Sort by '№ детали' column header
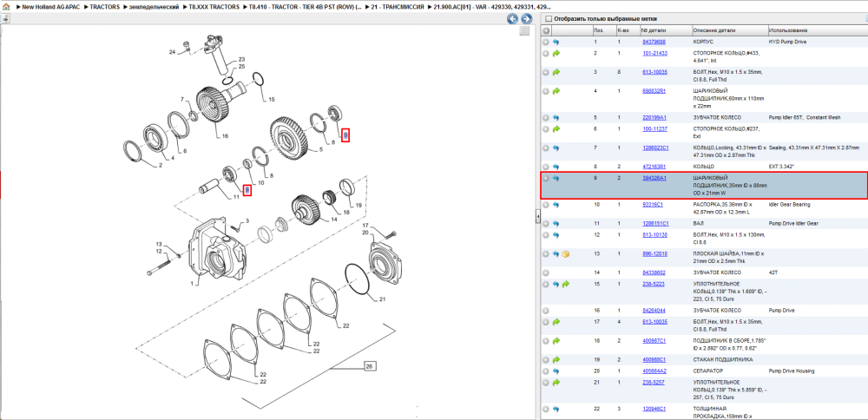This screenshot has height=420, width=868. point(666,30)
